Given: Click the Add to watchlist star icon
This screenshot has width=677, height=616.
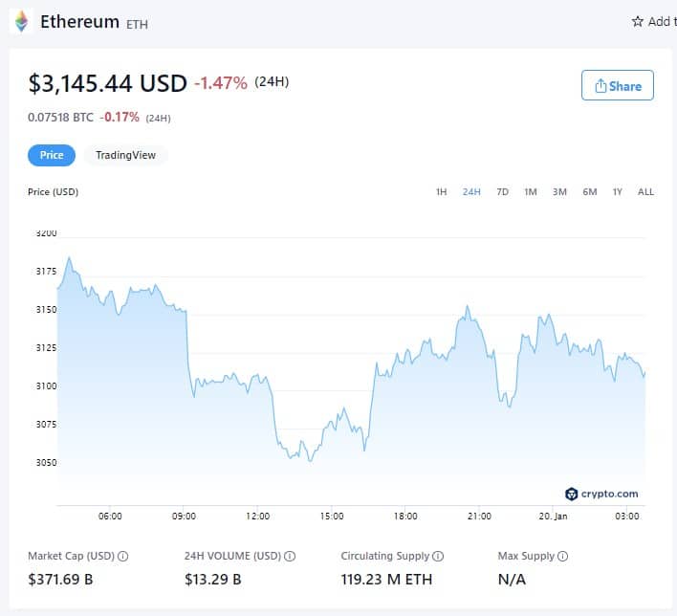Looking at the screenshot, I should point(637,21).
